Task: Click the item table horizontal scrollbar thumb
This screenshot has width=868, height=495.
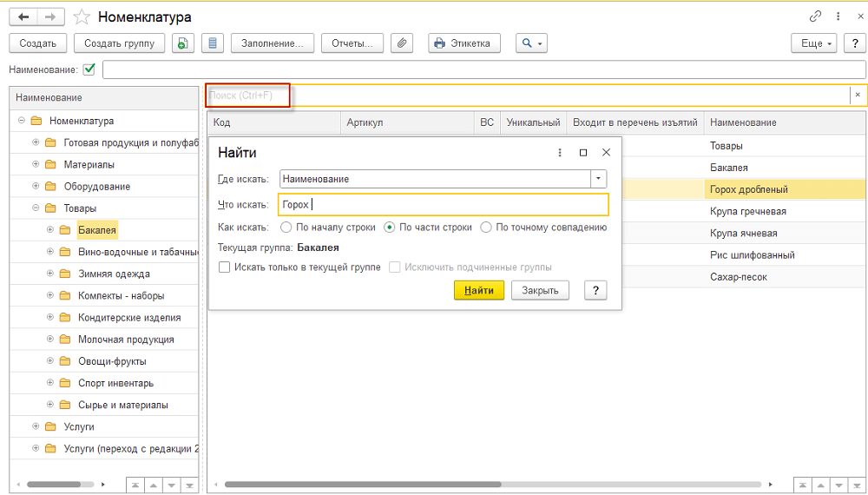Action: 363,485
